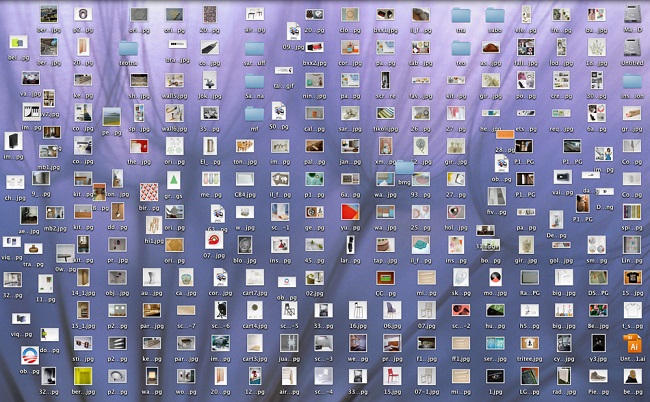
Task: Click the 'ton..jpg' file name
Action: tap(245, 162)
